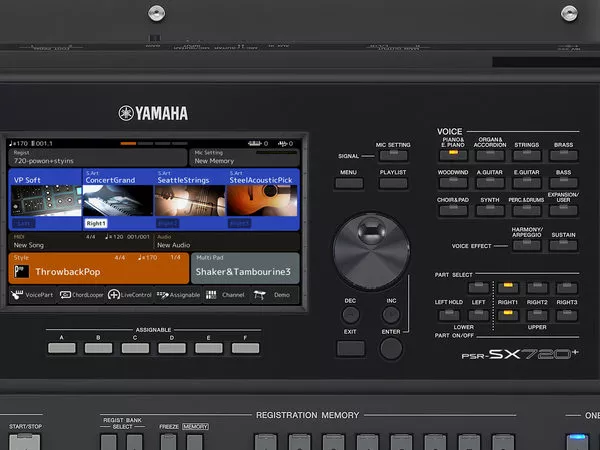Turn on the SUSTAIN voice effect
Image resolution: width=600 pixels, height=450 pixels.
pos(564,245)
